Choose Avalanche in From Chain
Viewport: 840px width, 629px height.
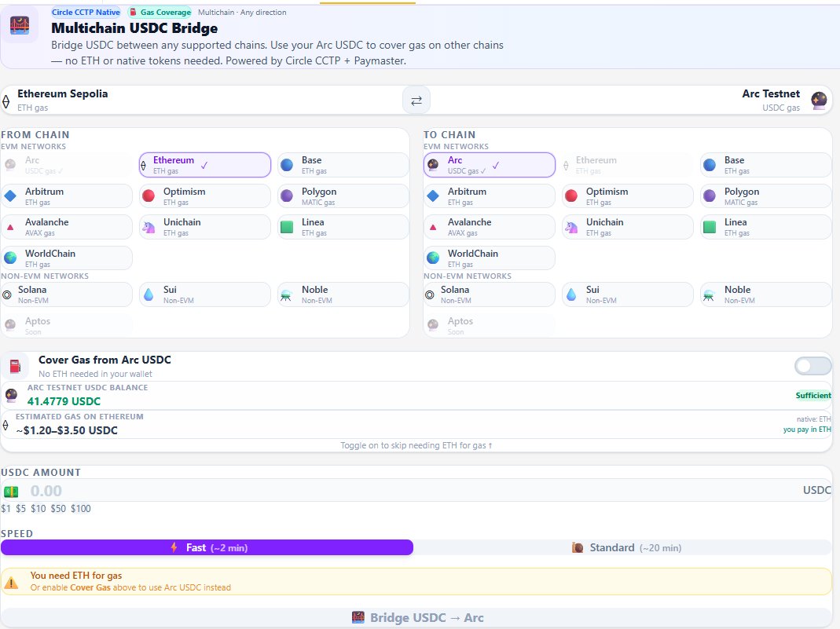click(x=67, y=227)
